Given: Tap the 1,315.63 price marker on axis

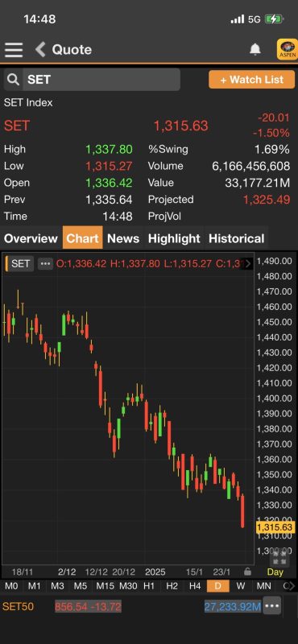Looking at the screenshot, I should pos(275,527).
